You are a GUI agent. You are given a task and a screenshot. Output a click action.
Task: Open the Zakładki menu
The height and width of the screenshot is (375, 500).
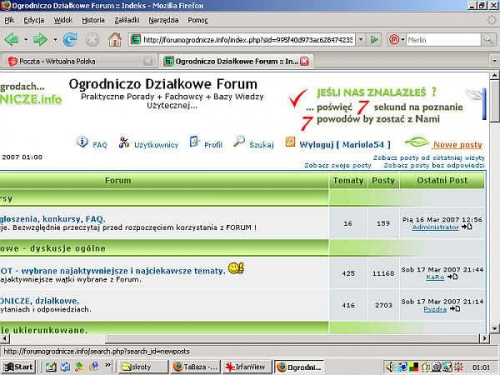click(x=127, y=20)
